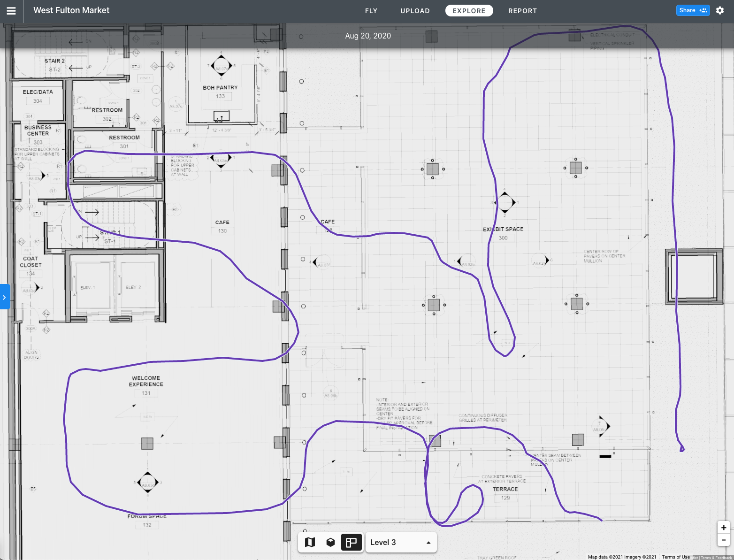
Task: Click the Share button
Action: [x=693, y=10]
